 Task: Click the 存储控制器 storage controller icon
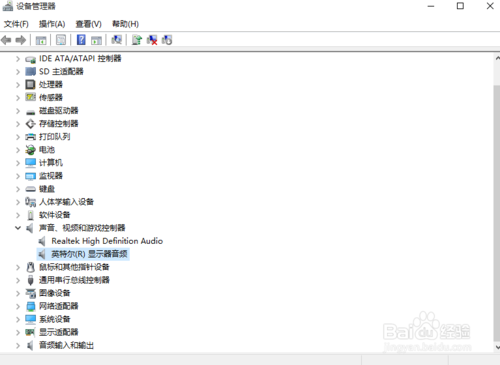coord(31,124)
